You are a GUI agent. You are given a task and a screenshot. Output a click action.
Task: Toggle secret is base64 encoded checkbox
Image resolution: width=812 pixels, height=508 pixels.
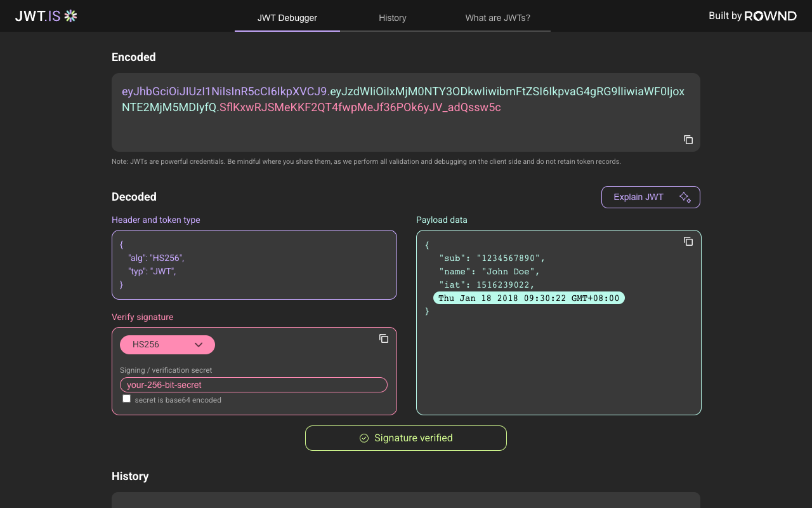tap(127, 399)
